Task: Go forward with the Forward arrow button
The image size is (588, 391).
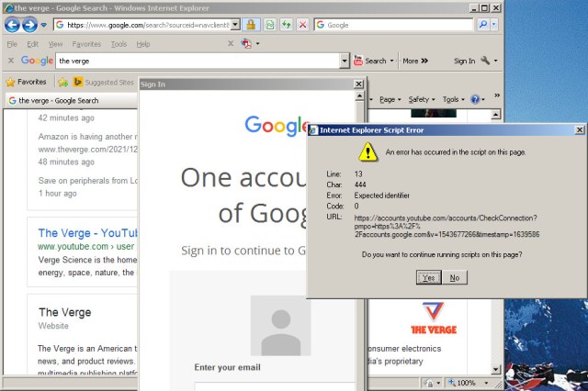Action: 29,25
